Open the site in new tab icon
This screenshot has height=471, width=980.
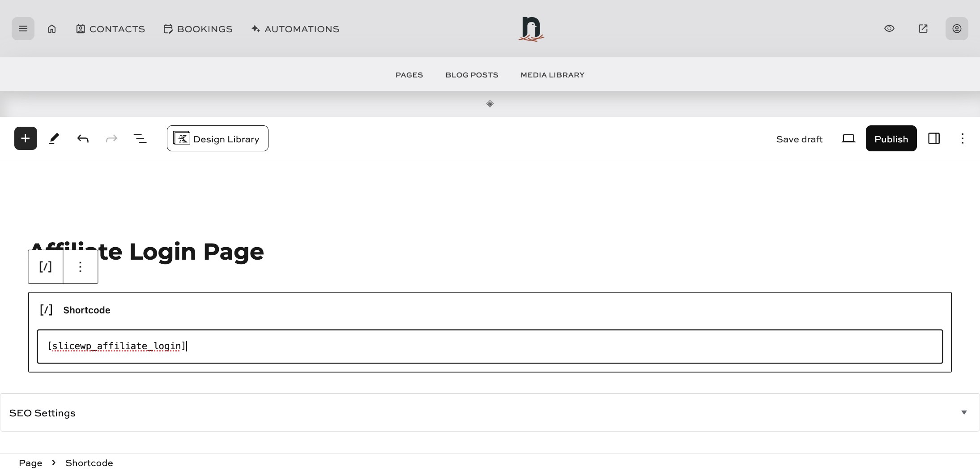(922, 28)
